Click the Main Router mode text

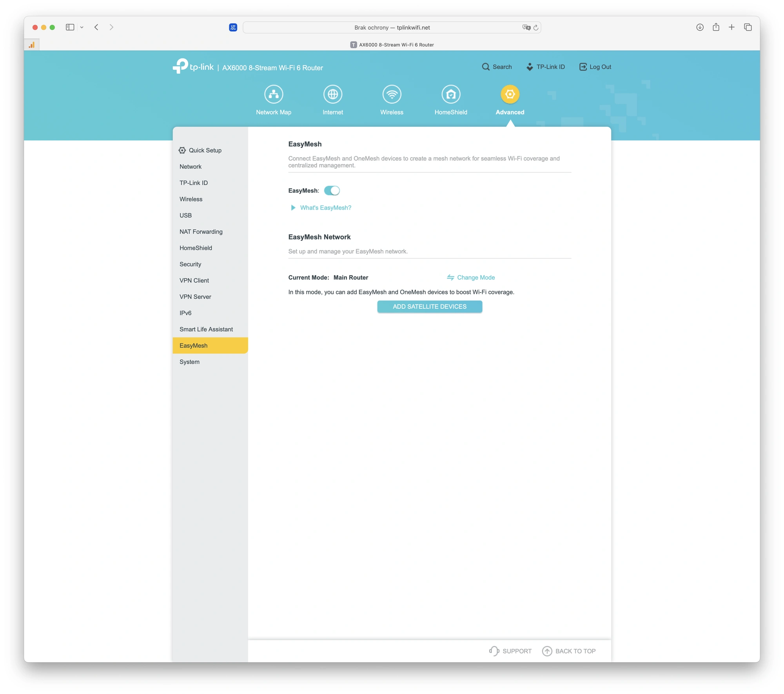pos(351,277)
